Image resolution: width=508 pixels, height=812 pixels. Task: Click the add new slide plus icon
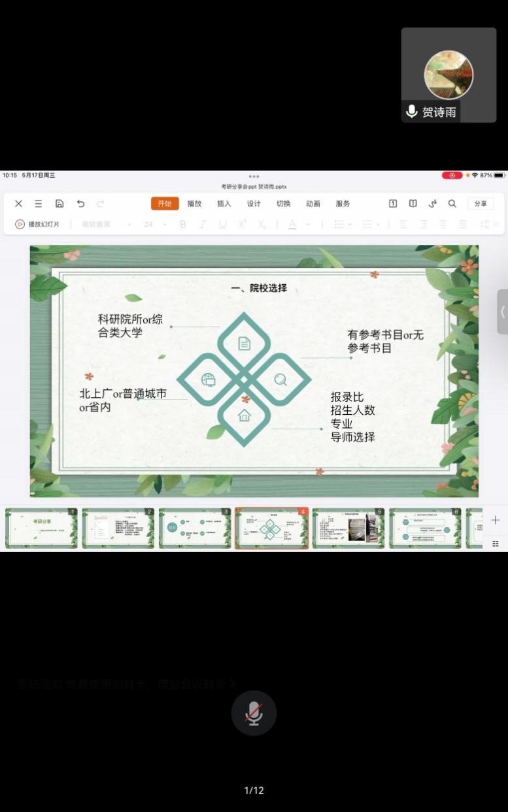pyautogui.click(x=495, y=520)
